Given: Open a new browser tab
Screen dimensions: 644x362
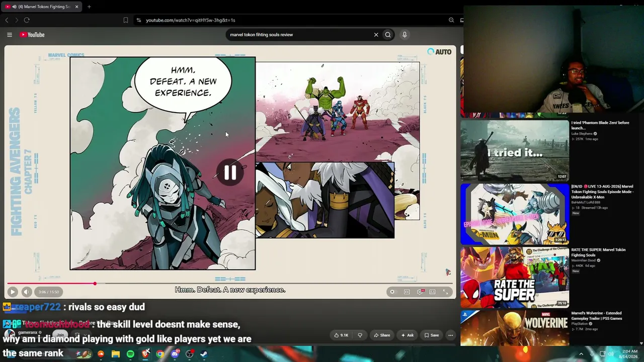Looking at the screenshot, I should pos(89,7).
